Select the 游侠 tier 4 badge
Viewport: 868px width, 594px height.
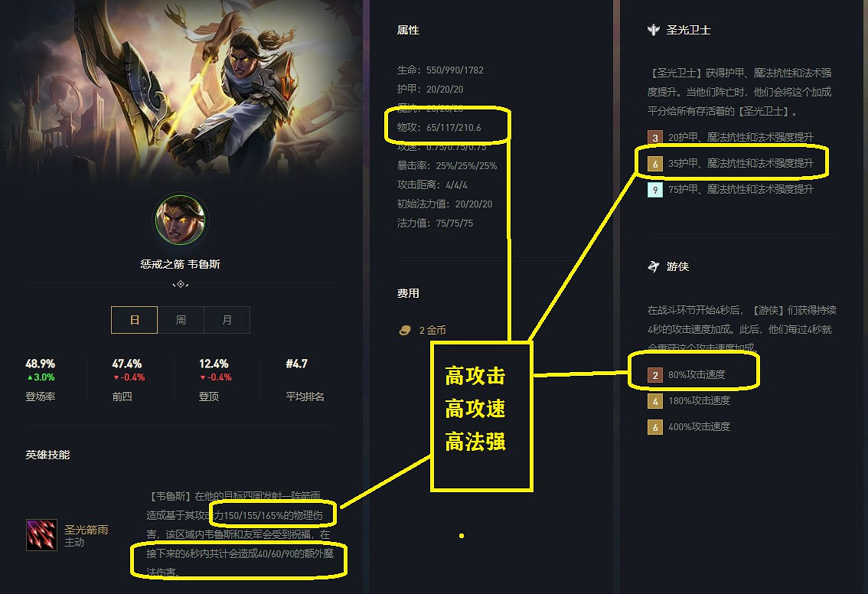tap(655, 401)
